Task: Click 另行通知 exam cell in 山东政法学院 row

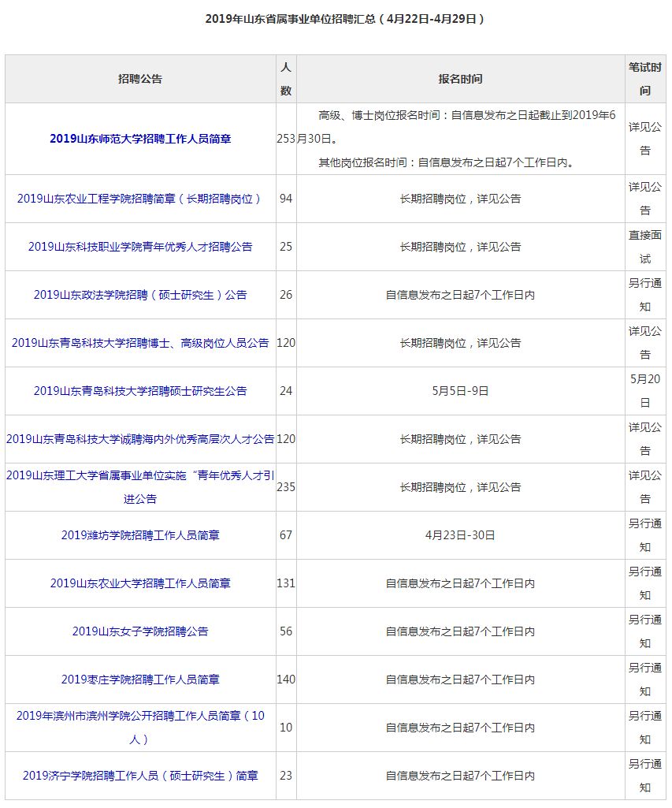Action: pyautogui.click(x=644, y=295)
